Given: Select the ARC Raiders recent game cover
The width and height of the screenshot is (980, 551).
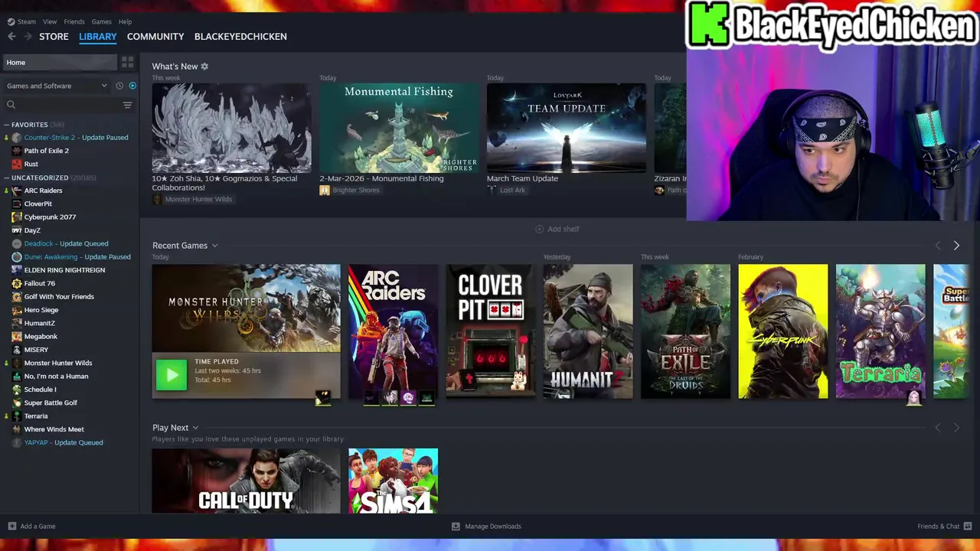Looking at the screenshot, I should (x=393, y=331).
